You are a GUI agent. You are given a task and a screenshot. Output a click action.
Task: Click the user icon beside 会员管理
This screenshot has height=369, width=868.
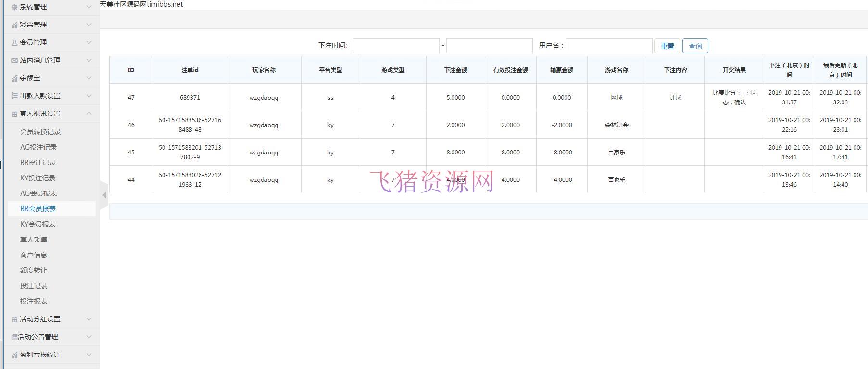[x=14, y=43]
